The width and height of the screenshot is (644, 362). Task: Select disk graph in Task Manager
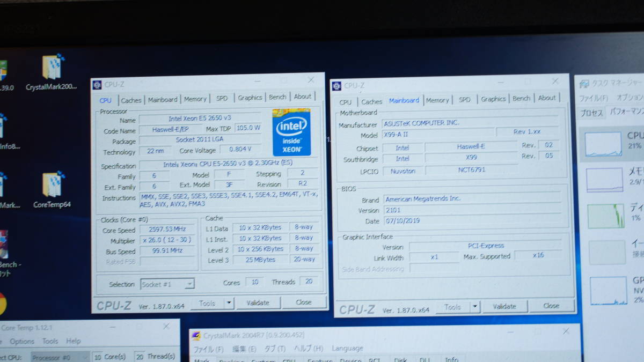click(x=606, y=216)
